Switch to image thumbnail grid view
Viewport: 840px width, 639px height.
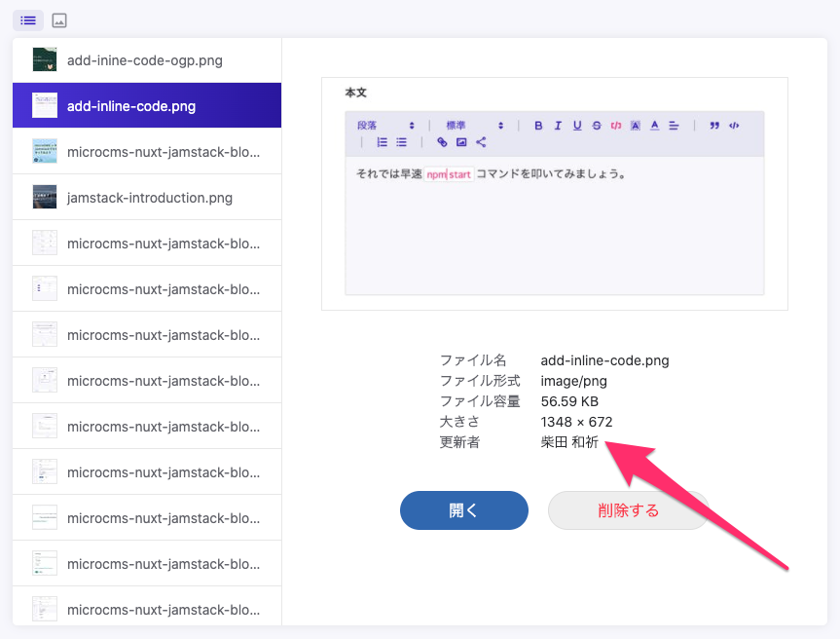59,19
